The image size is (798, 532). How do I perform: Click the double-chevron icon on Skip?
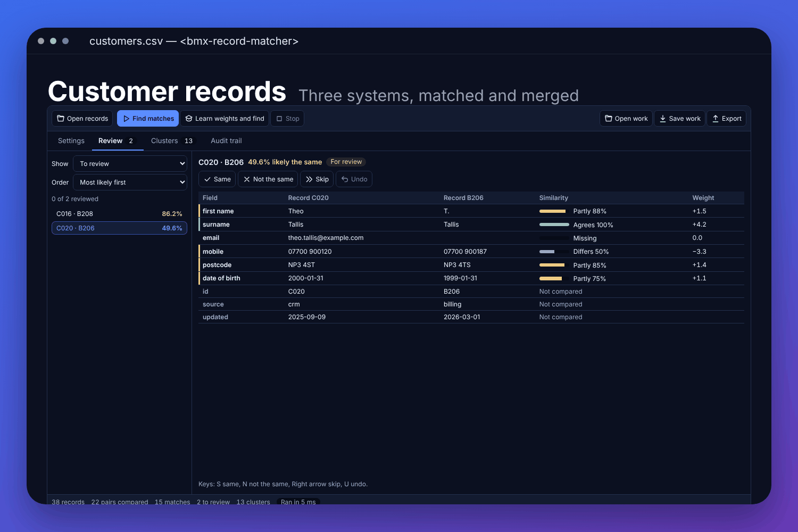click(x=309, y=179)
